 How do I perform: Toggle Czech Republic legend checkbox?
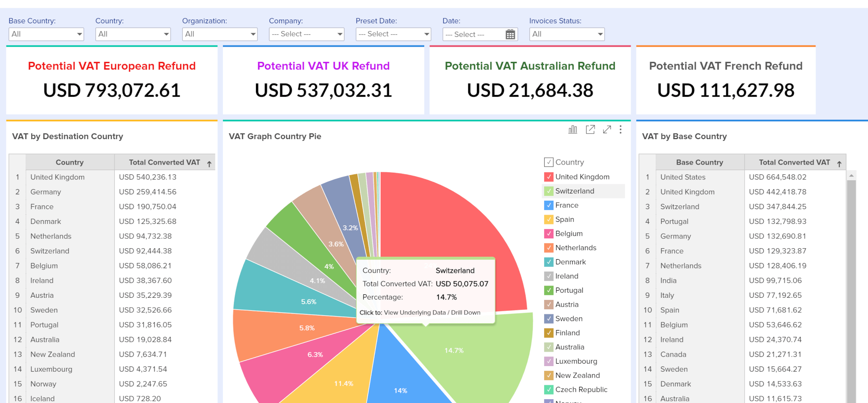point(548,389)
